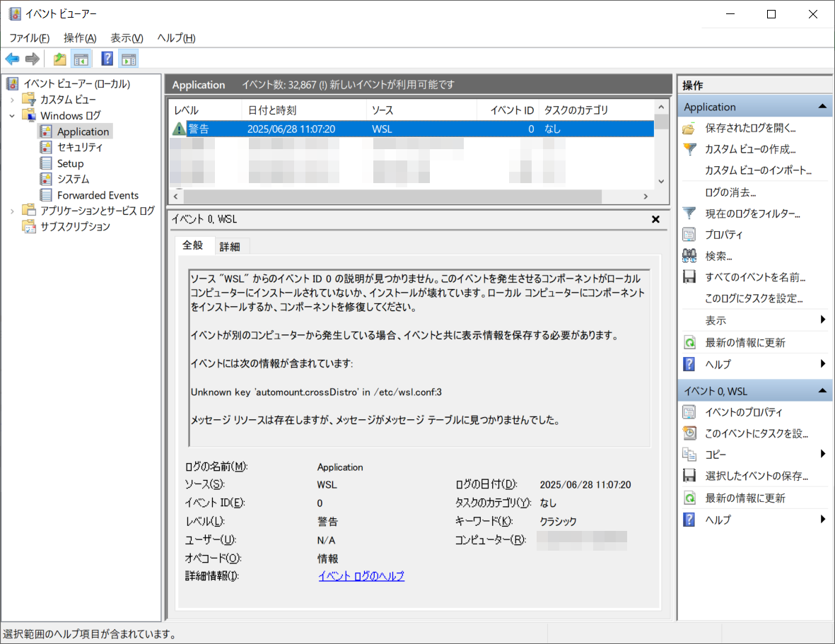Image resolution: width=835 pixels, height=644 pixels.
Task: Open the 操作 menu
Action: tap(79, 38)
